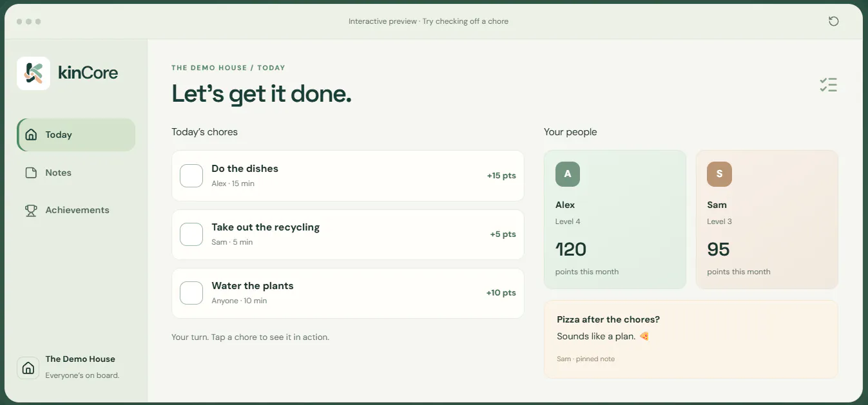This screenshot has height=405, width=868.
Task: Click the Demo House home icon
Action: [x=28, y=368]
